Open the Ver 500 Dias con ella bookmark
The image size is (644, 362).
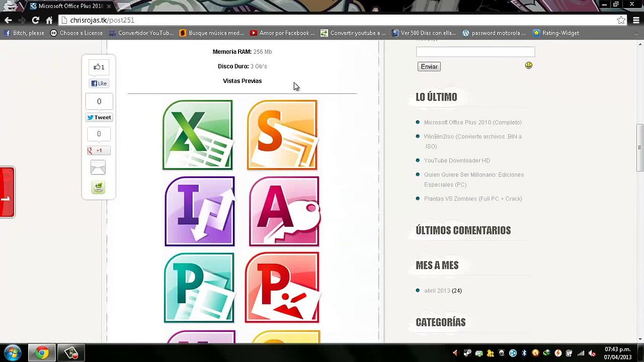tap(424, 33)
